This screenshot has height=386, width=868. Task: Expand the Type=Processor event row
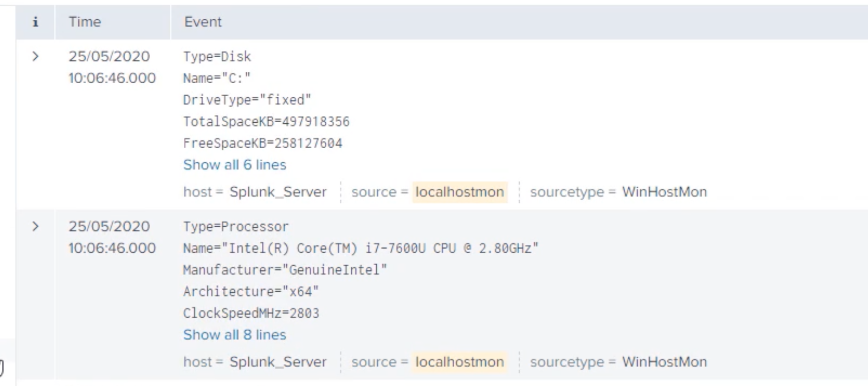click(35, 226)
